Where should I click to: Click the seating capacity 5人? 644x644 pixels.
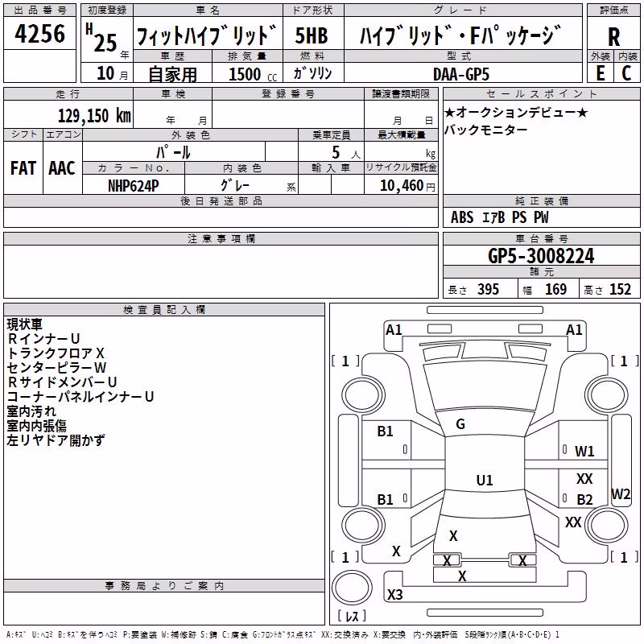point(345,153)
